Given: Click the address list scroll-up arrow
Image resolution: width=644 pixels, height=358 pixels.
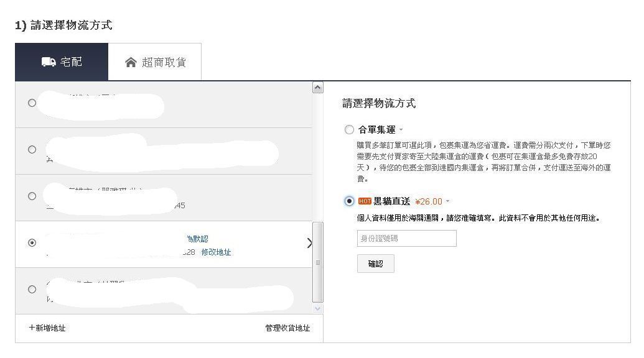Looking at the screenshot, I should (x=317, y=88).
